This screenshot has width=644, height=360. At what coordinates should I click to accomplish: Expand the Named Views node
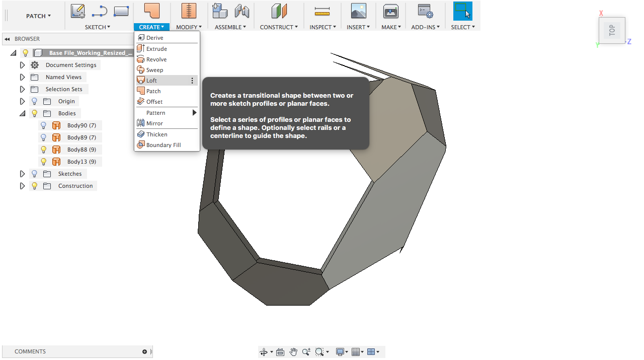tap(22, 77)
